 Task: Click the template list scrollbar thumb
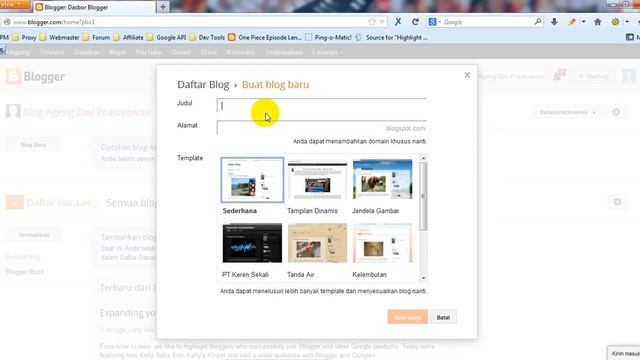click(423, 196)
